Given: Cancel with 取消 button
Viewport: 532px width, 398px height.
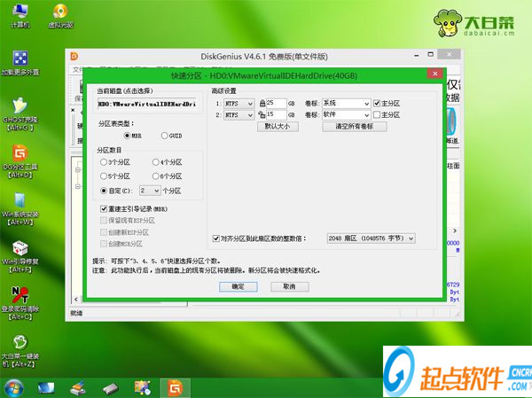Looking at the screenshot, I should click(x=289, y=286).
